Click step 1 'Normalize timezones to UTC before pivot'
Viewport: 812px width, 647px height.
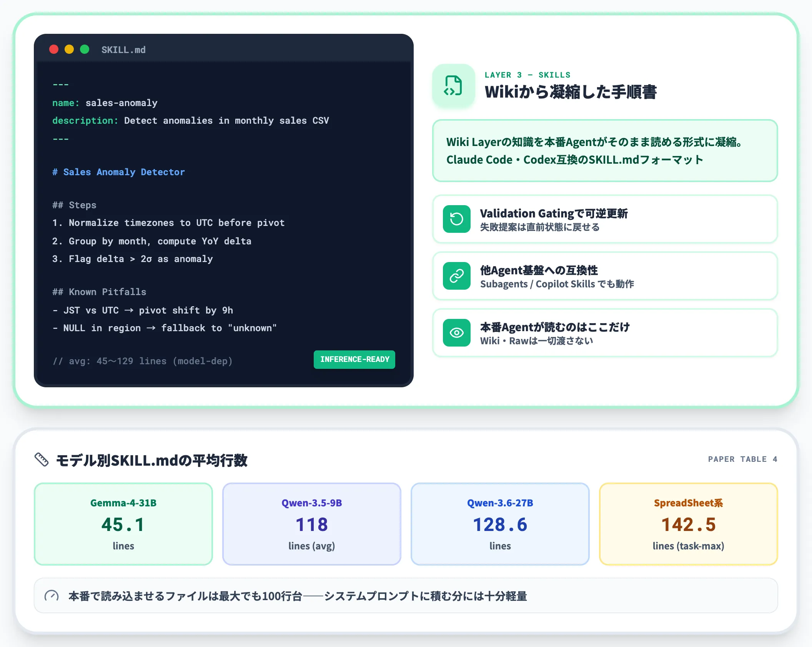click(x=168, y=223)
